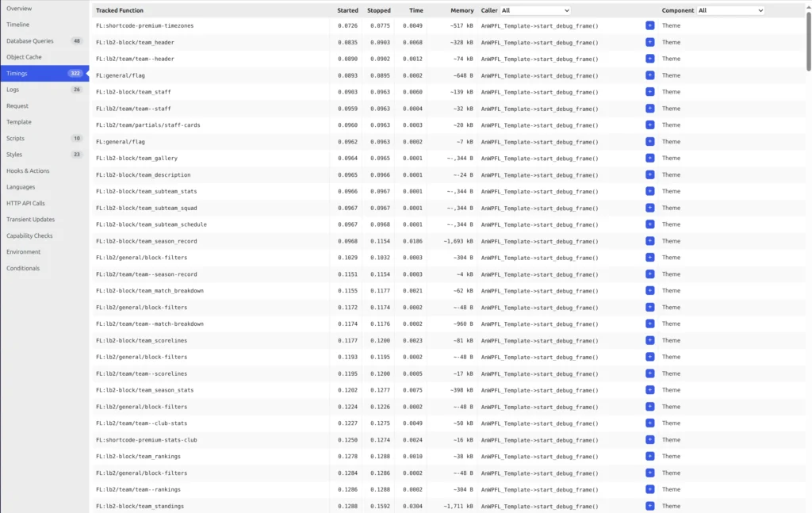Click the 48 badge on Database Queries
Image resolution: width=812 pixels, height=513 pixels.
tap(77, 41)
